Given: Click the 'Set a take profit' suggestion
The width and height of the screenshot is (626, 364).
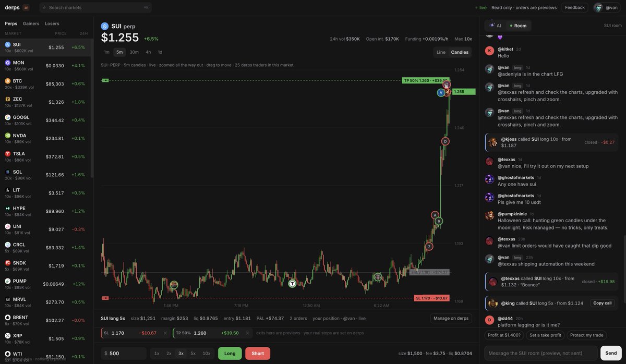Looking at the screenshot, I should point(545,335).
